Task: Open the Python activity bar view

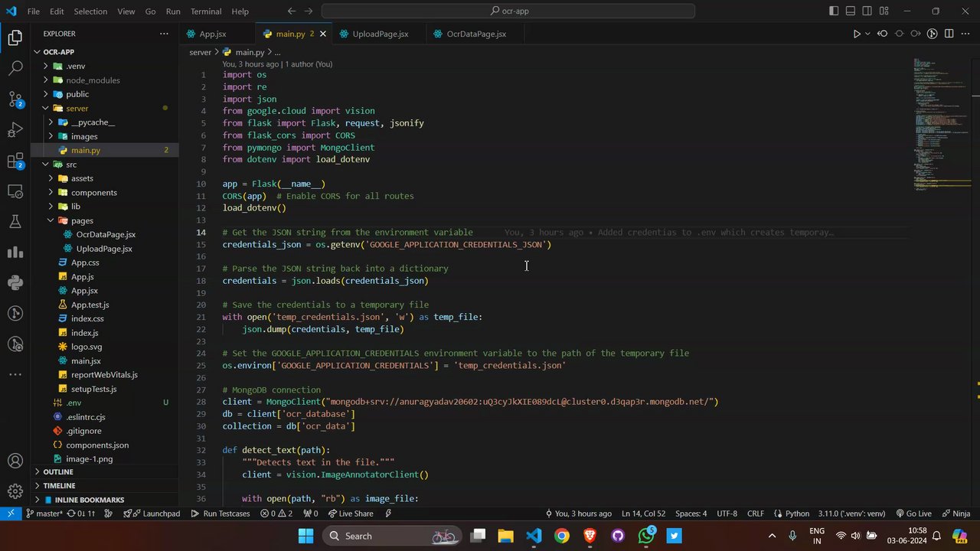Action: coord(15,282)
